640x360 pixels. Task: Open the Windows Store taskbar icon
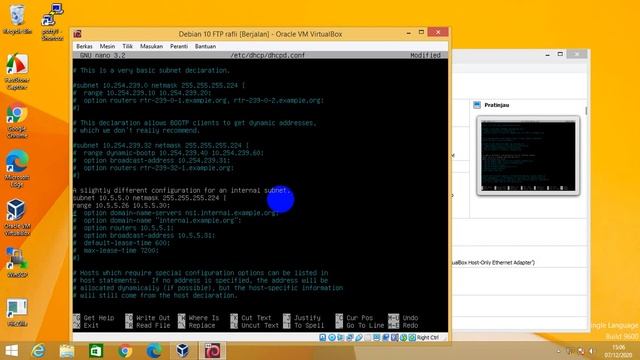96,351
